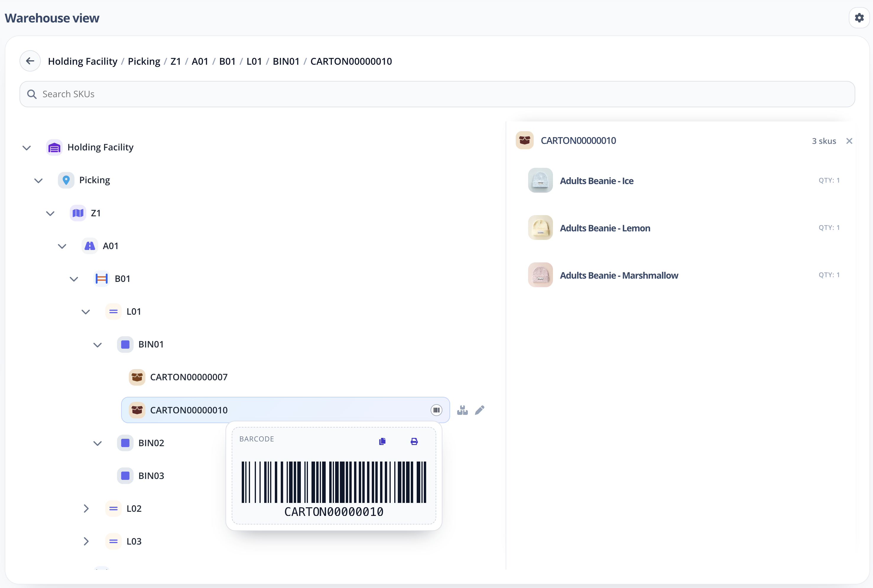Collapse the Holding Facility node
873x588 pixels.
tap(26, 147)
